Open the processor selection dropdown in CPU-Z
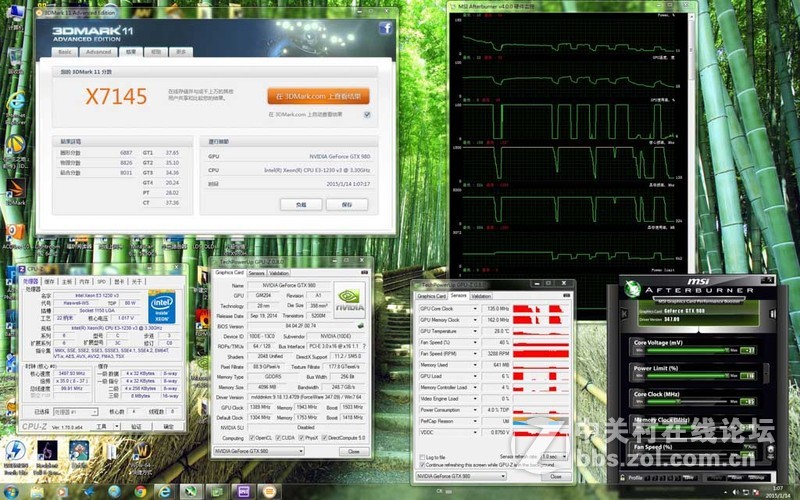This screenshot has width=800, height=500. click(75, 412)
